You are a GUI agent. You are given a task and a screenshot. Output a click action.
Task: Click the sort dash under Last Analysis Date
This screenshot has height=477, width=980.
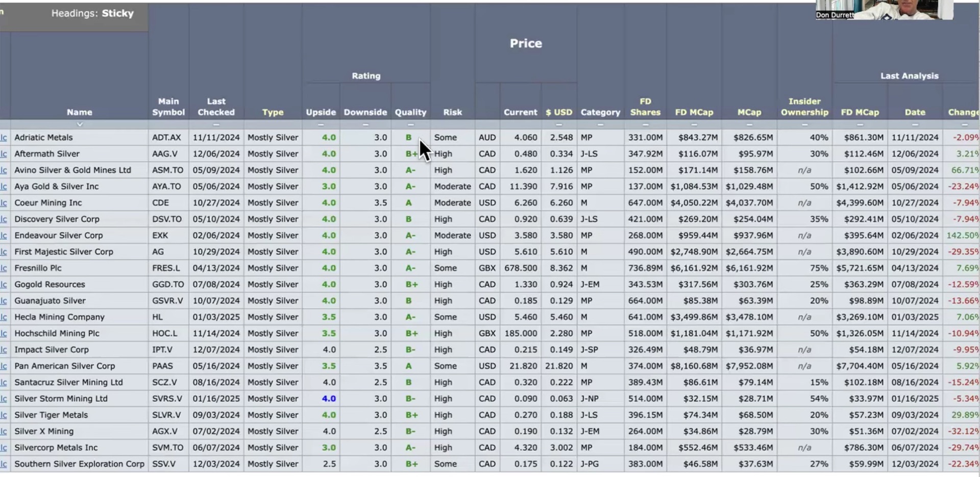tap(915, 124)
